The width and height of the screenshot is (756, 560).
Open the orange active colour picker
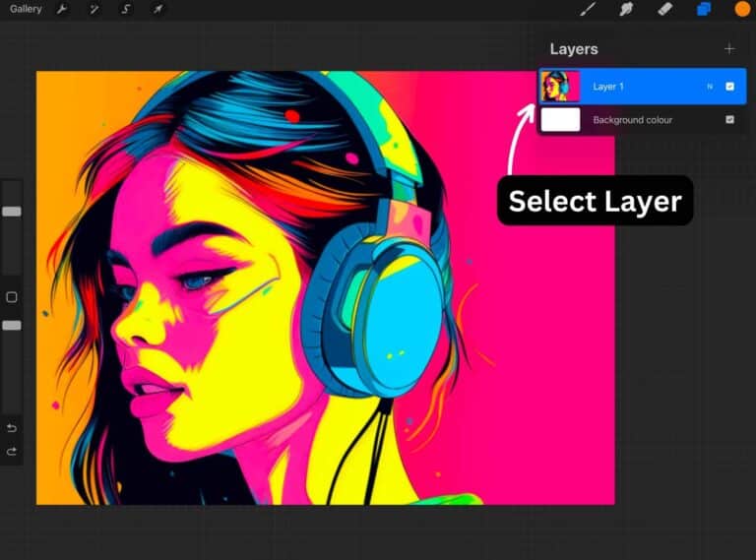coord(742,9)
